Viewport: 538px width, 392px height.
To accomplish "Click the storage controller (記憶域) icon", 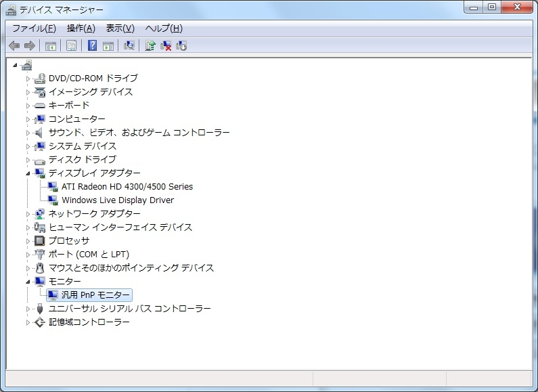I will point(40,322).
